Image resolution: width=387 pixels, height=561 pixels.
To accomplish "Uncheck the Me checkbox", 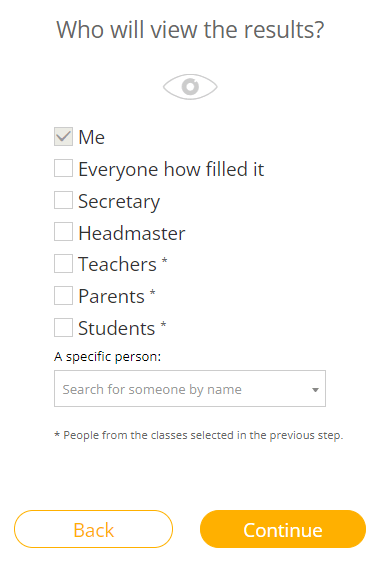I will (63, 136).
